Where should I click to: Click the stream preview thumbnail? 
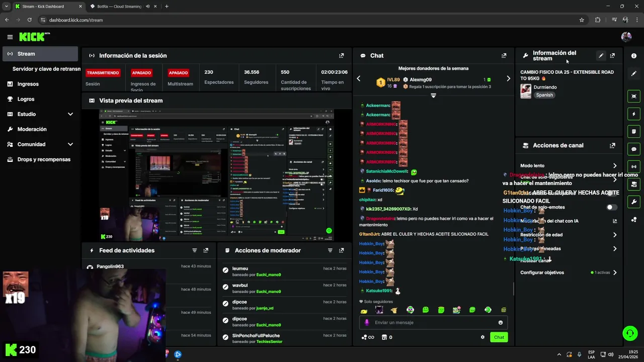point(216,175)
